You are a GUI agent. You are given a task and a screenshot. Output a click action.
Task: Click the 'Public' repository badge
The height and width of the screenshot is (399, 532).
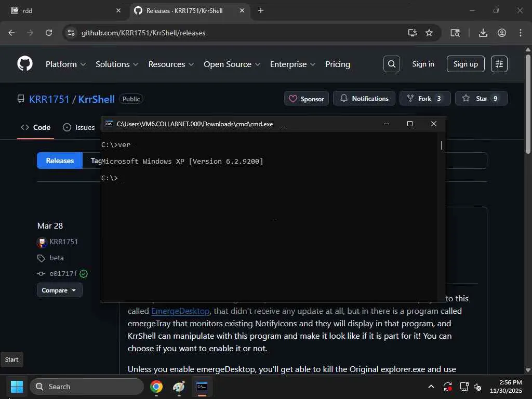pos(131,99)
